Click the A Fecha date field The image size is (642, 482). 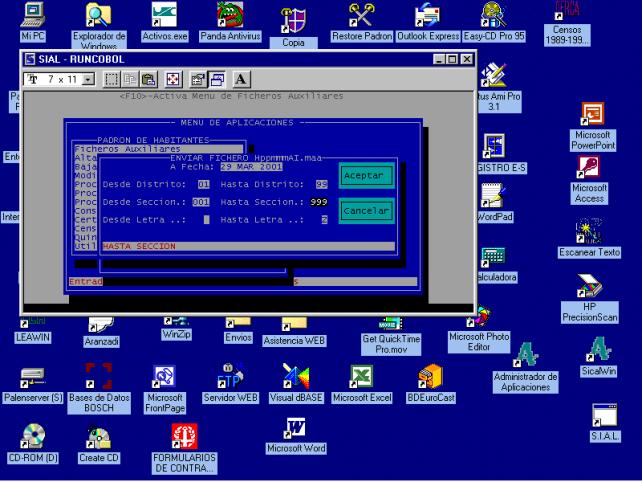tap(251, 167)
